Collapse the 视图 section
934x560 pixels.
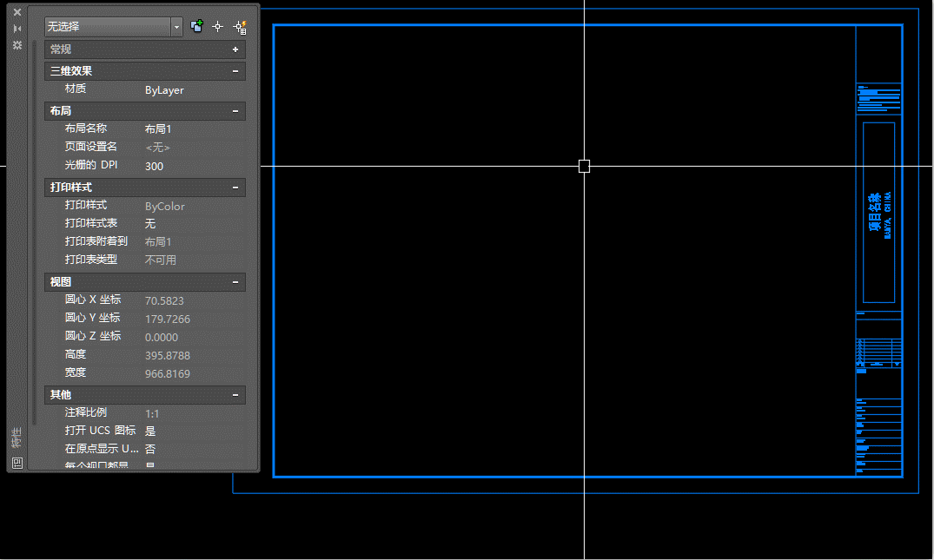click(x=235, y=282)
